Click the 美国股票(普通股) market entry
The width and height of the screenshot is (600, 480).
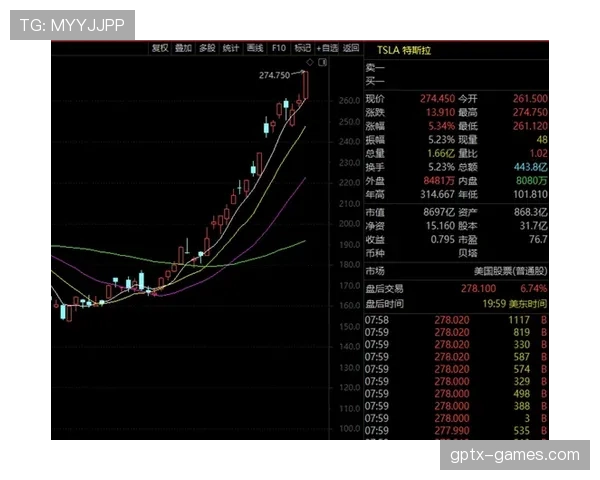[x=510, y=271]
